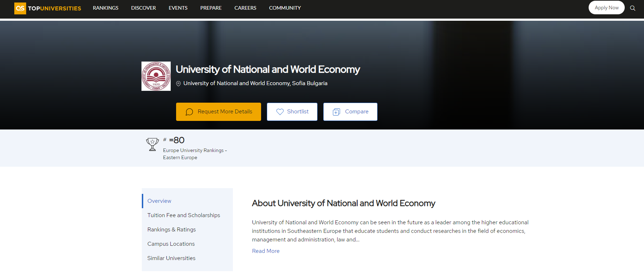
Task: Click the compare plus icon
Action: (336, 112)
